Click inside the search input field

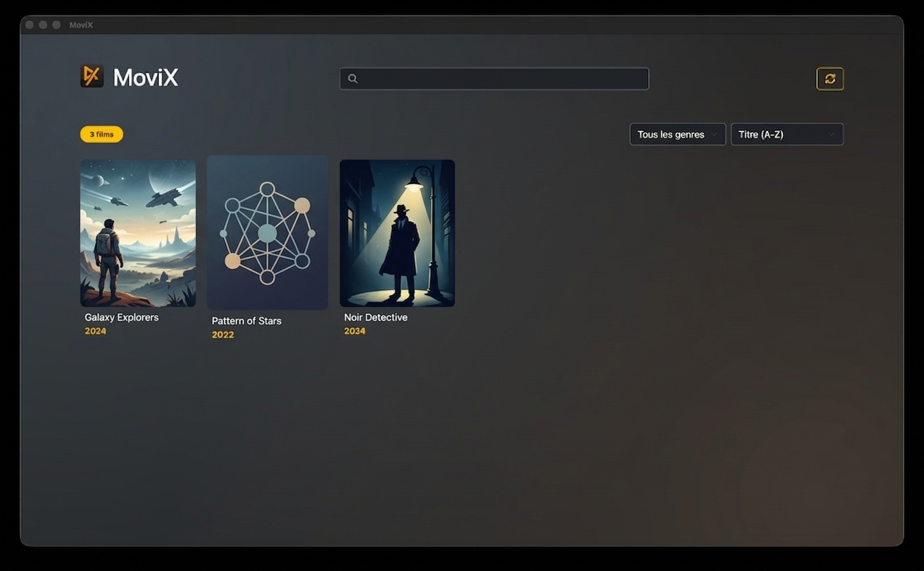pos(493,78)
